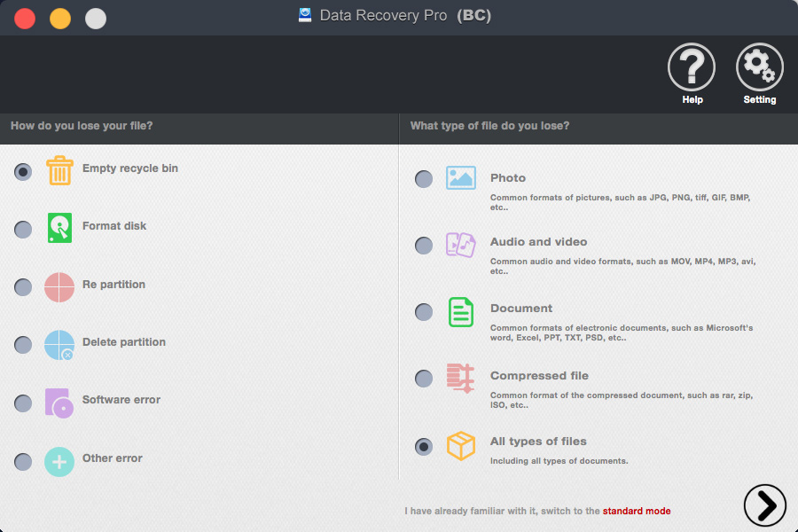The image size is (798, 532).
Task: Click the Empty recycle bin trash icon
Action: 59,170
